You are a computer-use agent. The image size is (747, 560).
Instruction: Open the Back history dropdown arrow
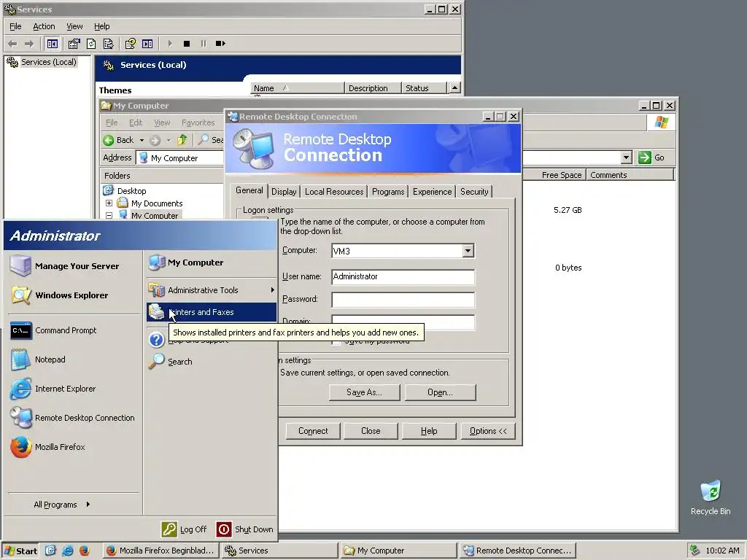pos(142,140)
